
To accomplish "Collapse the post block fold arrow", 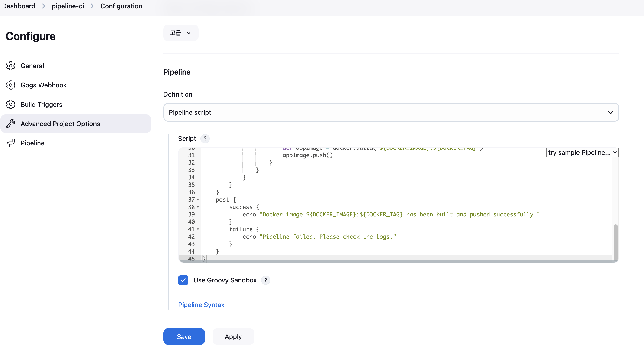I will [x=198, y=200].
